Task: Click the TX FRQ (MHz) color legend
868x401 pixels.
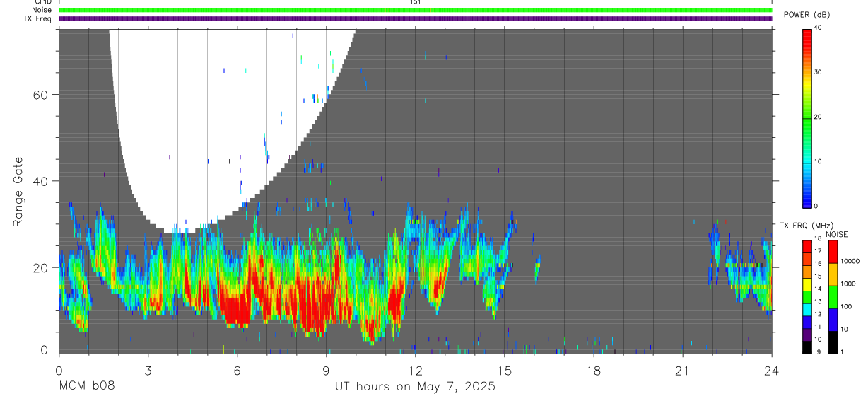Action: tap(807, 297)
